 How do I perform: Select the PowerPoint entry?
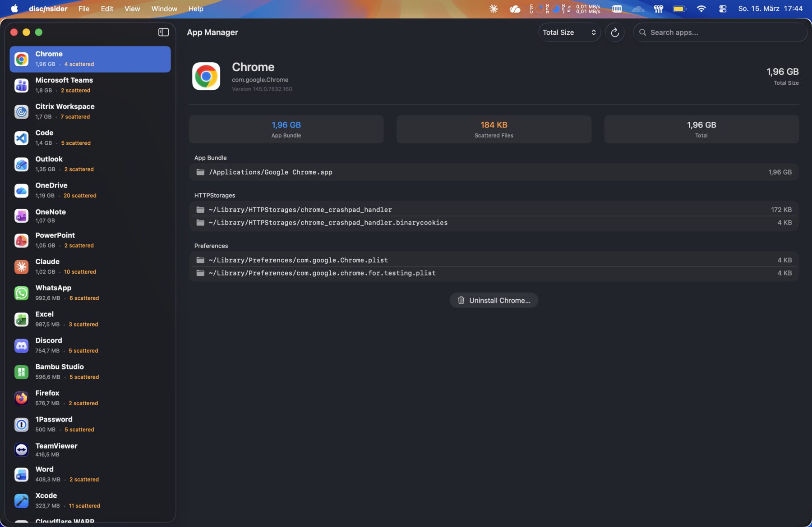coord(90,240)
